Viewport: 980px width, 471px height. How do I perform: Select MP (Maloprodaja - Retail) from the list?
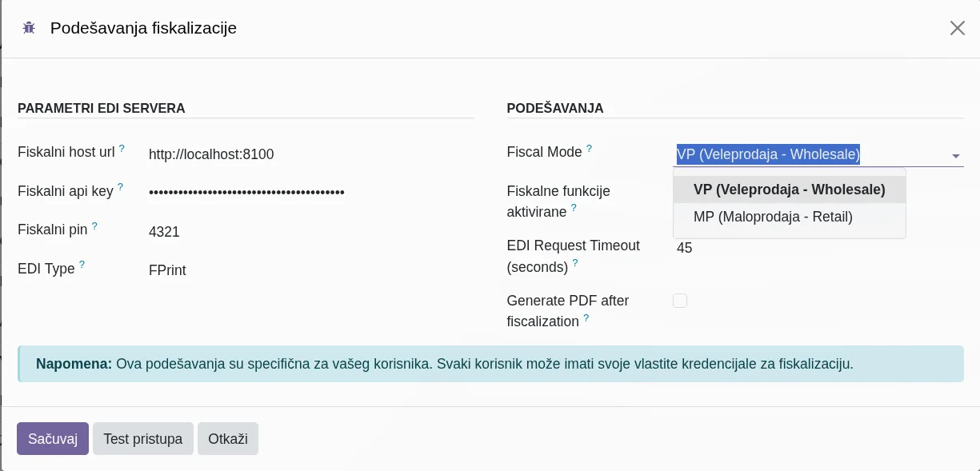pyautogui.click(x=773, y=217)
